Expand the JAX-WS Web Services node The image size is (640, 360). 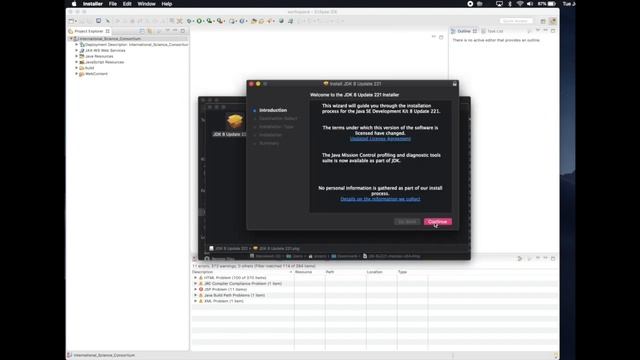click(76, 50)
